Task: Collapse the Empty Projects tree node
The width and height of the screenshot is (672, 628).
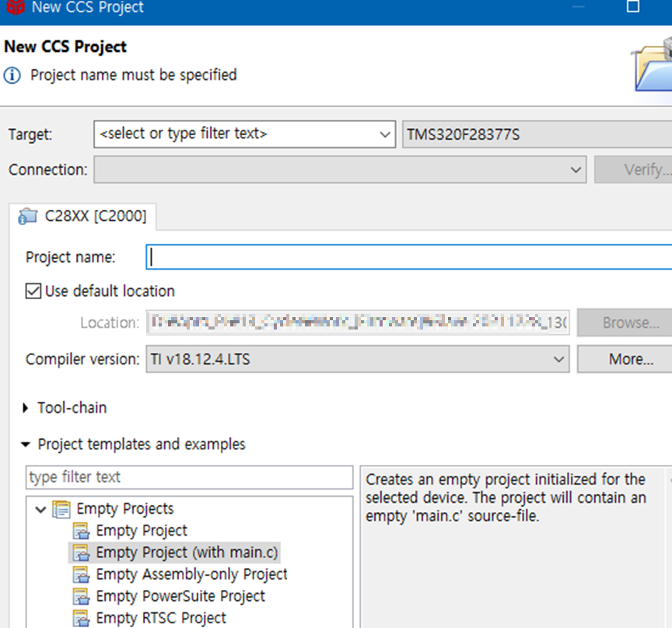Action: [40, 509]
